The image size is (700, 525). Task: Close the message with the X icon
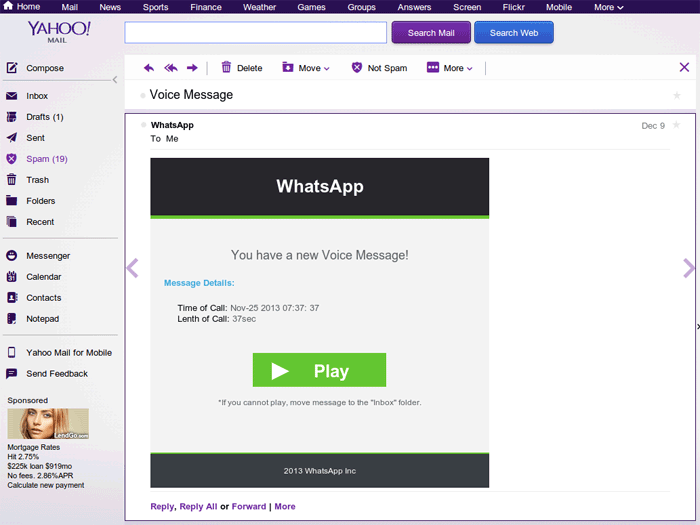point(684,67)
